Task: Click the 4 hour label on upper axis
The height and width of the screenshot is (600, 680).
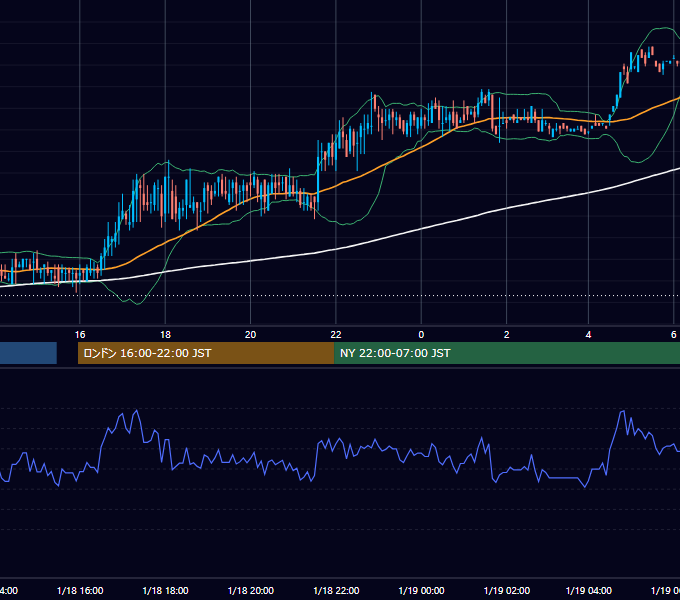Action: pyautogui.click(x=588, y=335)
